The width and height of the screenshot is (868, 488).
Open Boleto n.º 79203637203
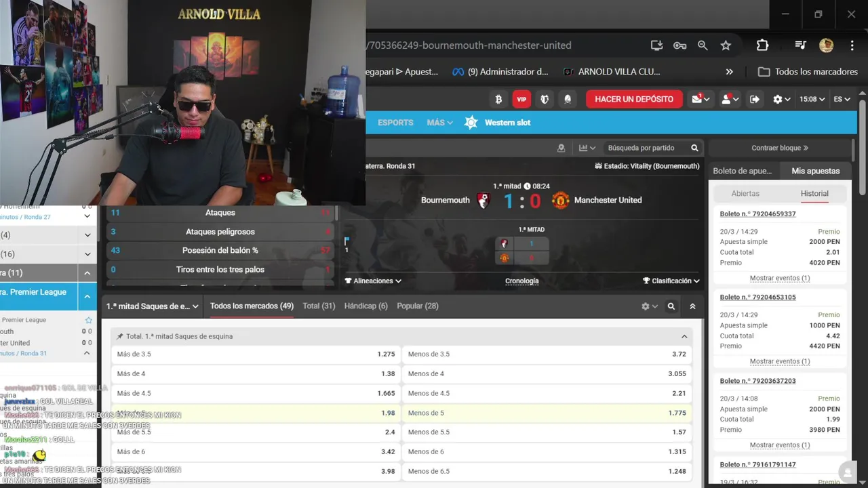(x=757, y=381)
